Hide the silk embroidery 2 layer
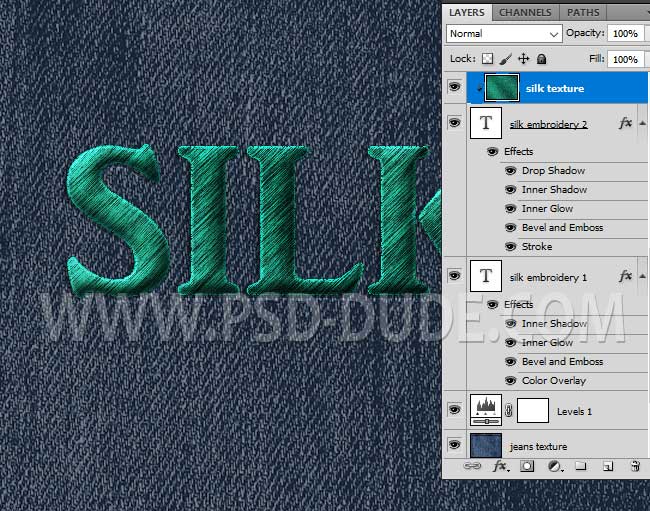This screenshot has height=511, width=650. click(454, 123)
